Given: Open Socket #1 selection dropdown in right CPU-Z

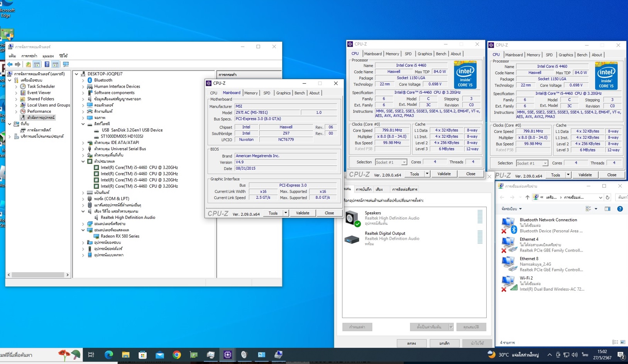Looking at the screenshot, I should (545, 163).
